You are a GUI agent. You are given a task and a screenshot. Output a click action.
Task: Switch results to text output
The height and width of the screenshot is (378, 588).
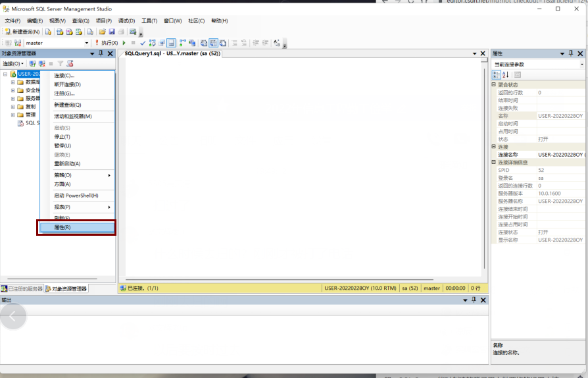(x=204, y=43)
